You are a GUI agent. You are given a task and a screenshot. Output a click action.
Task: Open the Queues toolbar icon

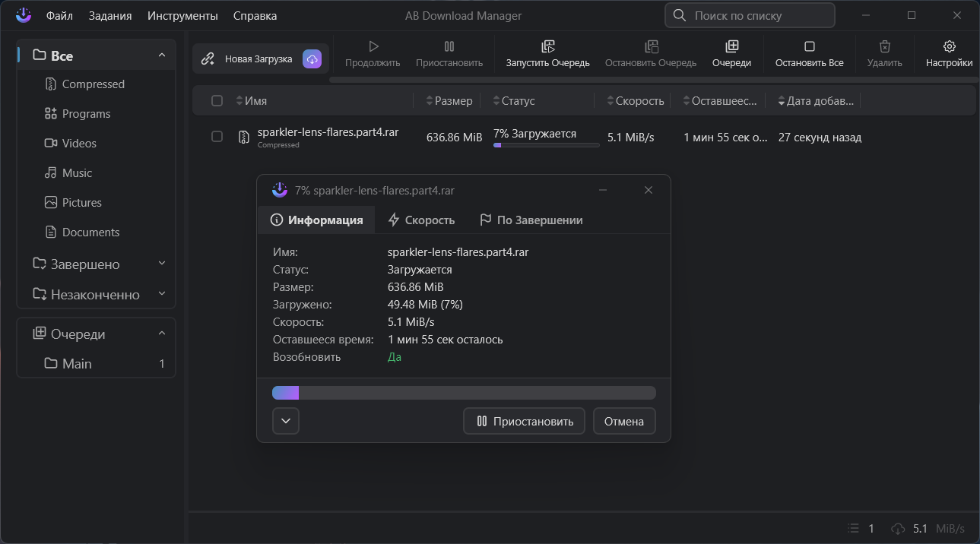731,47
